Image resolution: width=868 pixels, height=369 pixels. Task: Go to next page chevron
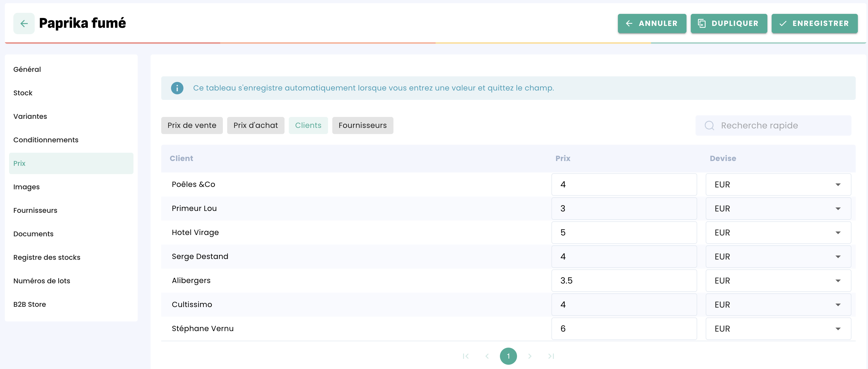tap(530, 356)
